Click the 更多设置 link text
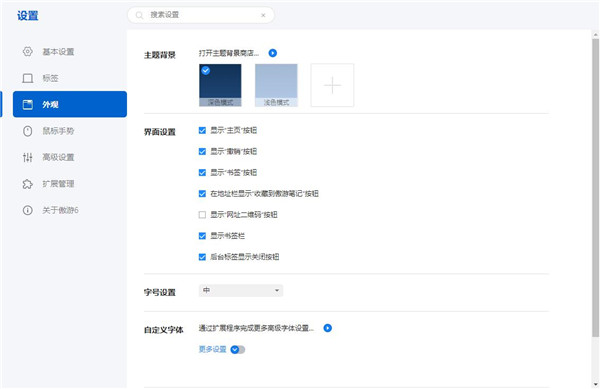Screen dimensions: 600x389 click(212, 350)
